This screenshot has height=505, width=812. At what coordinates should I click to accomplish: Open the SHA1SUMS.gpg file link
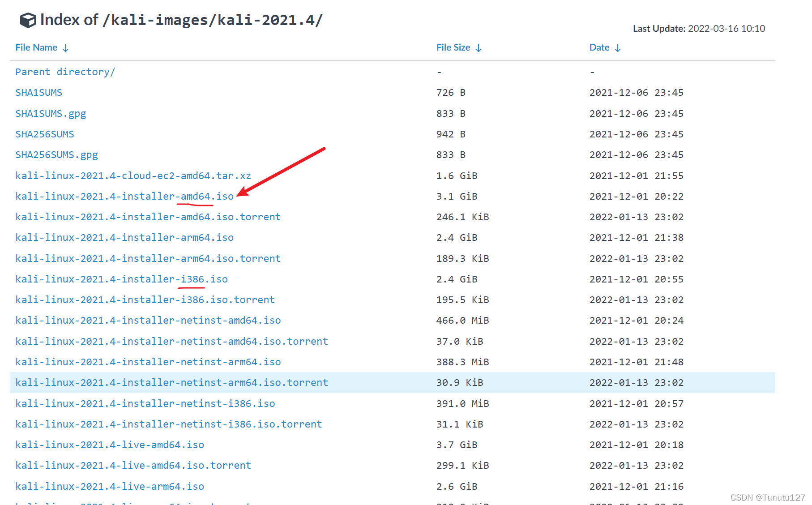click(51, 114)
